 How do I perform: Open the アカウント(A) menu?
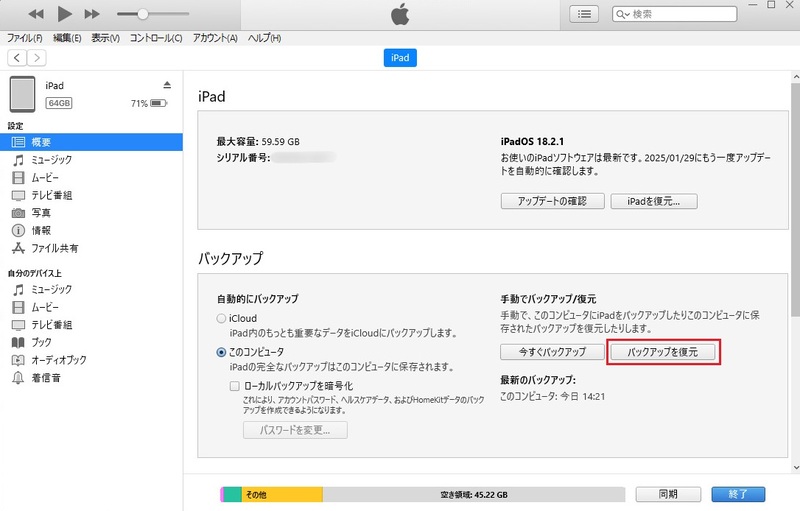point(215,38)
